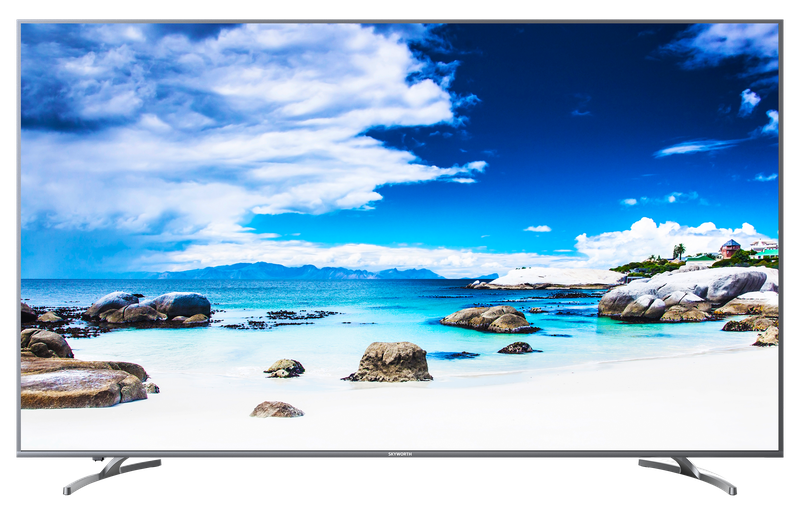Click the TV's left stand leg
Image resolution: width=800 pixels, height=511 pixels.
coord(112,475)
